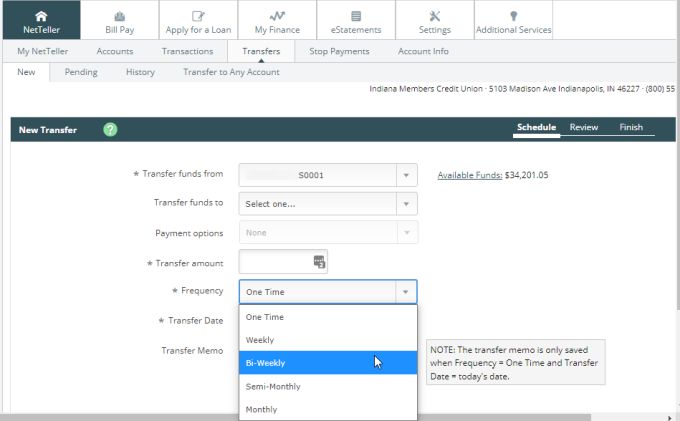The image size is (680, 421).
Task: Expand the Transfer funds from dropdown
Action: pyautogui.click(x=406, y=175)
